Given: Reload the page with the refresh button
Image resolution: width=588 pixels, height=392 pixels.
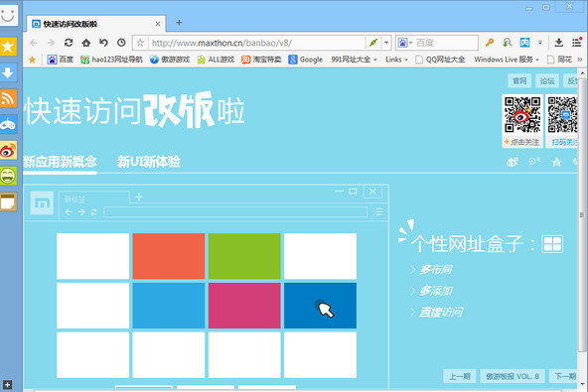Looking at the screenshot, I should (x=69, y=43).
